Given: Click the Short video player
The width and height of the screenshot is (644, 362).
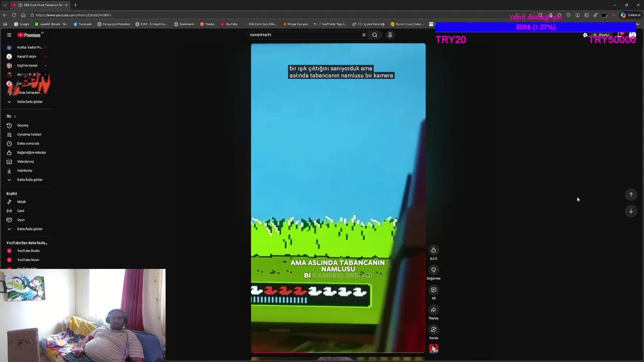Looking at the screenshot, I should 338,198.
